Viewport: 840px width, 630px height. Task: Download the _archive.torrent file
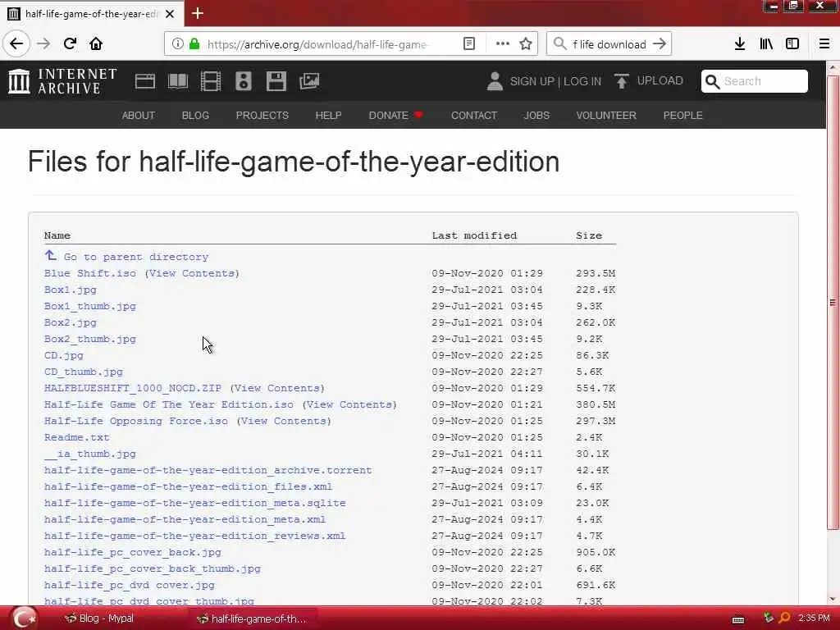tap(208, 470)
